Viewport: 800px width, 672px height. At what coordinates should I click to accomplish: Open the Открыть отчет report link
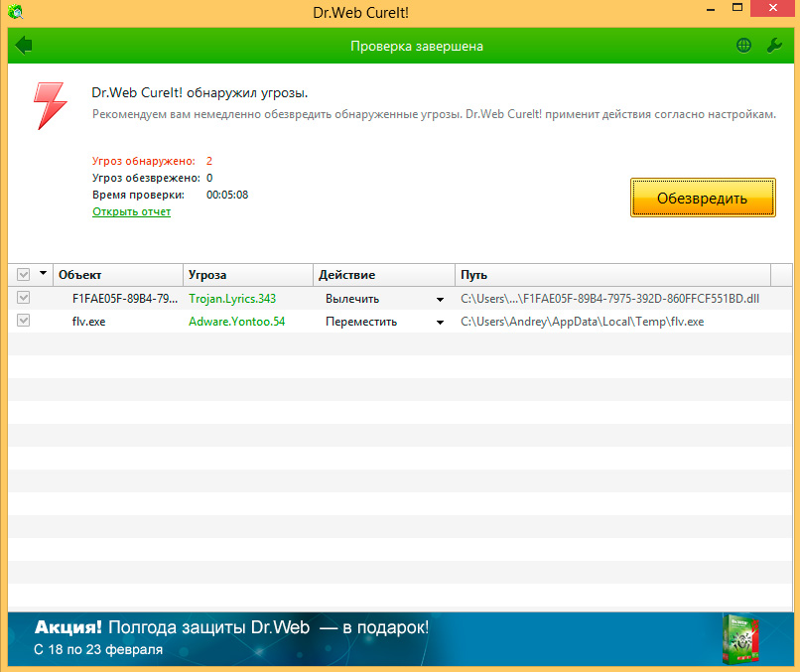(131, 211)
